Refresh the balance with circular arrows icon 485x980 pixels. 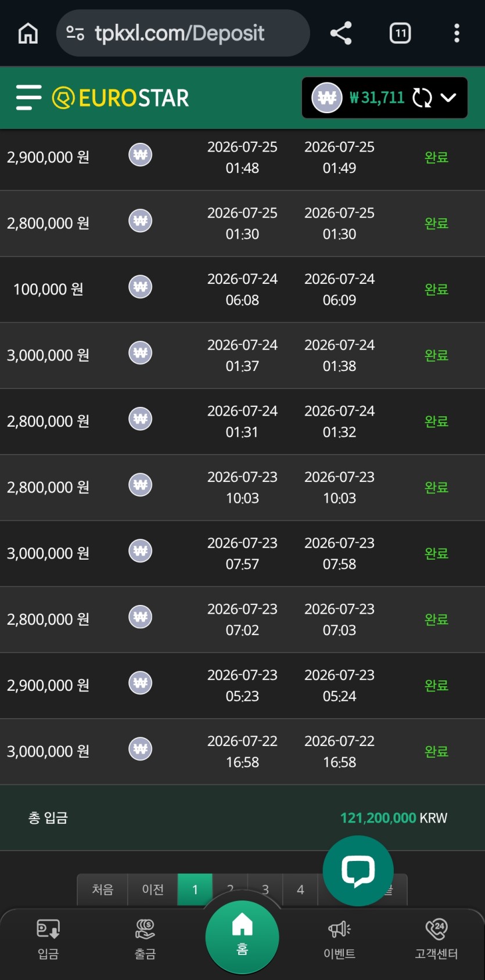click(422, 98)
